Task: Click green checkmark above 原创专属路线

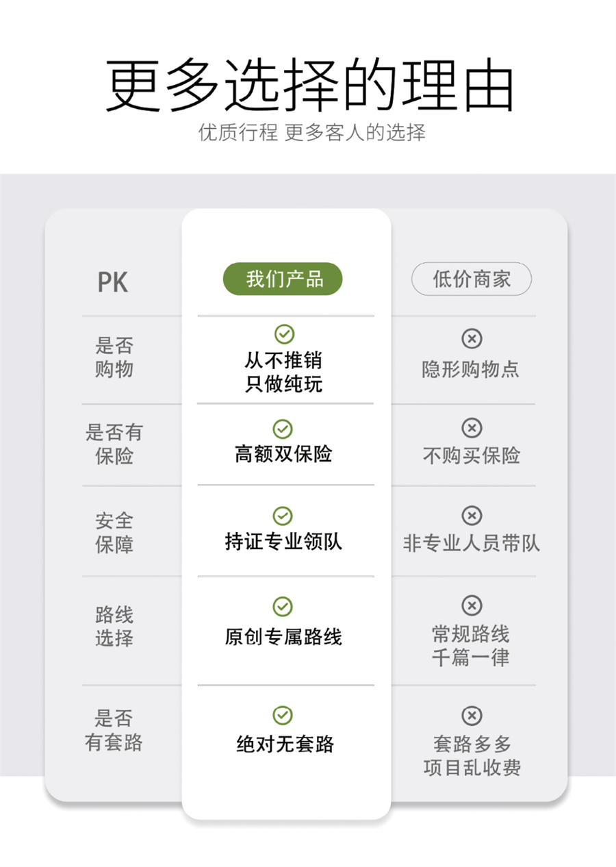Action: point(283,606)
